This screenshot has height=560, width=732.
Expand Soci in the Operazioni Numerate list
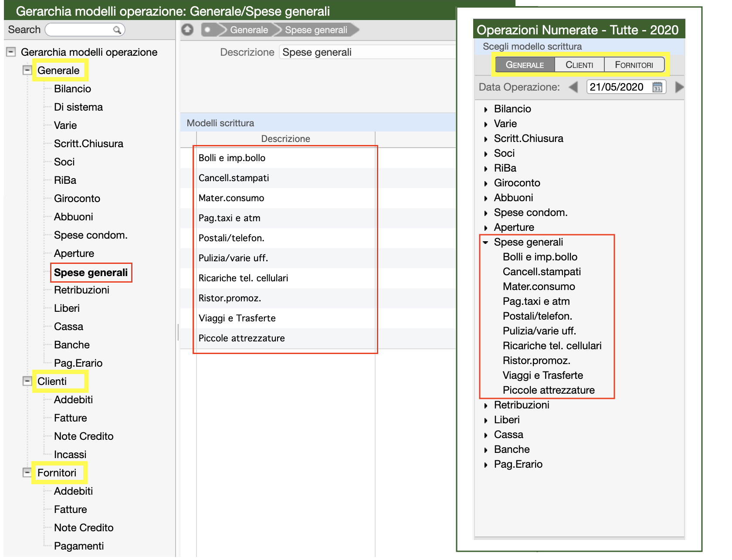(486, 154)
